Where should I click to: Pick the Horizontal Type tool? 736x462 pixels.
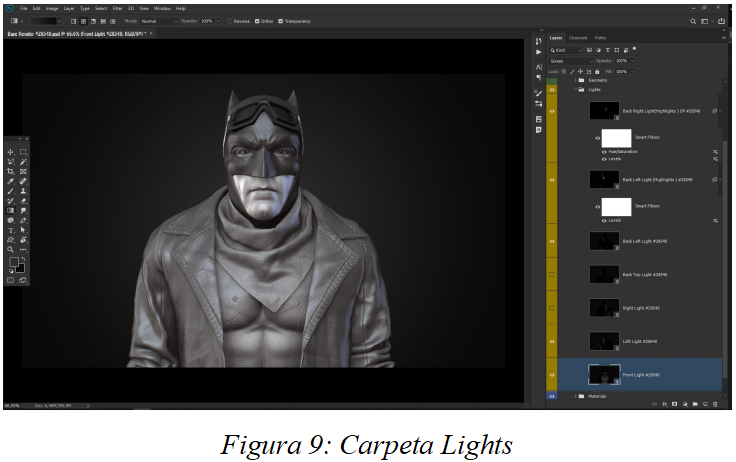[x=10, y=230]
